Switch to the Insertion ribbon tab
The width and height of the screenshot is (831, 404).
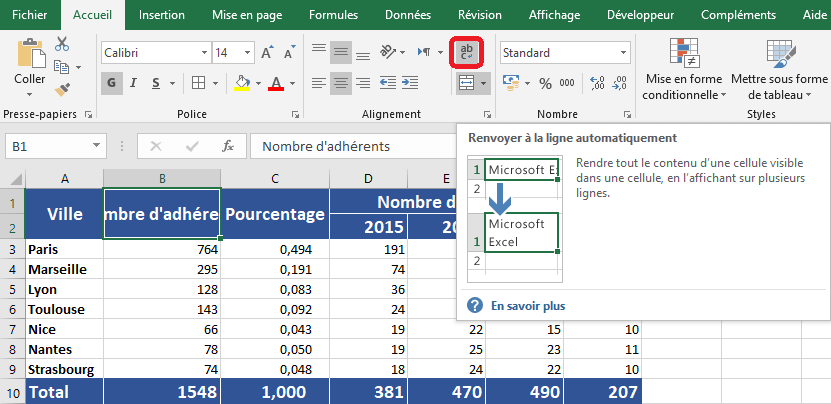tap(161, 15)
